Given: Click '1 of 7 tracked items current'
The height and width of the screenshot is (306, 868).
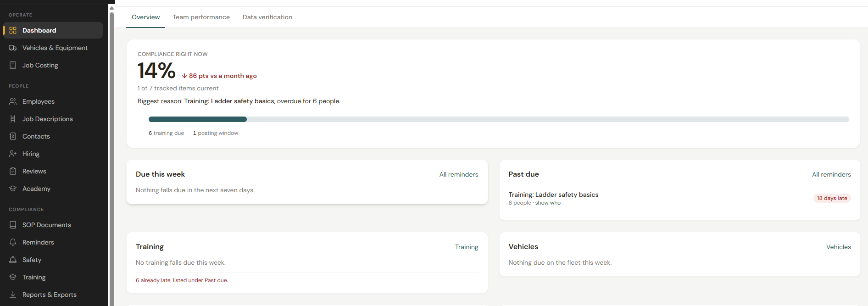Looking at the screenshot, I should pos(178,88).
